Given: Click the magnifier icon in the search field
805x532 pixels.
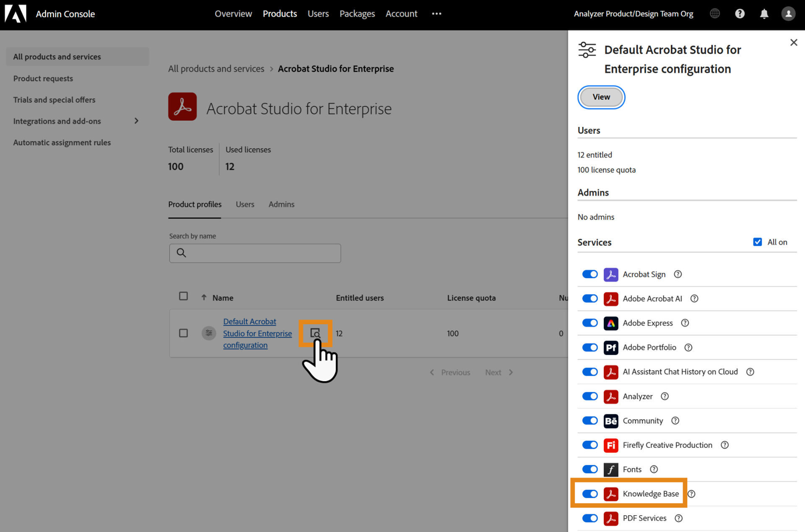Looking at the screenshot, I should tap(181, 253).
